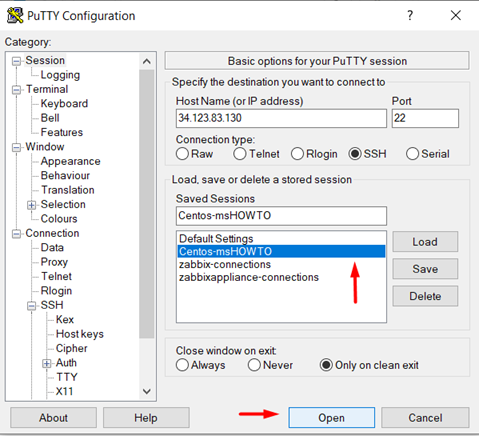
Task: Click the Host Name input field
Action: point(281,118)
